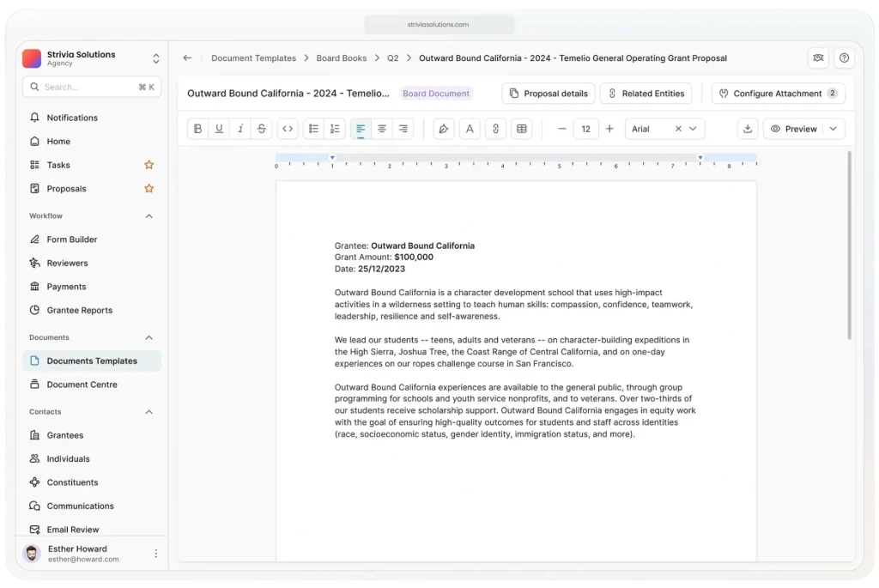Center align the text

coord(382,129)
